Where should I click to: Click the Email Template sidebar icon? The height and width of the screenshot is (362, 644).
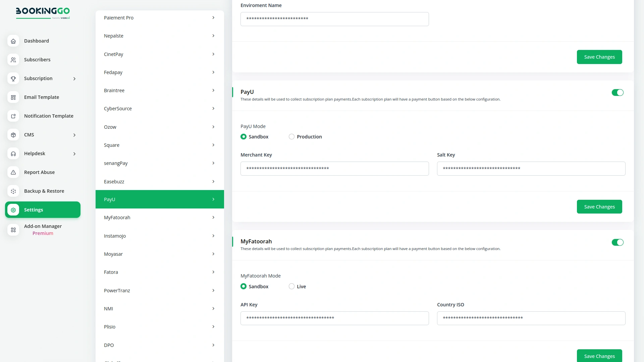click(13, 97)
